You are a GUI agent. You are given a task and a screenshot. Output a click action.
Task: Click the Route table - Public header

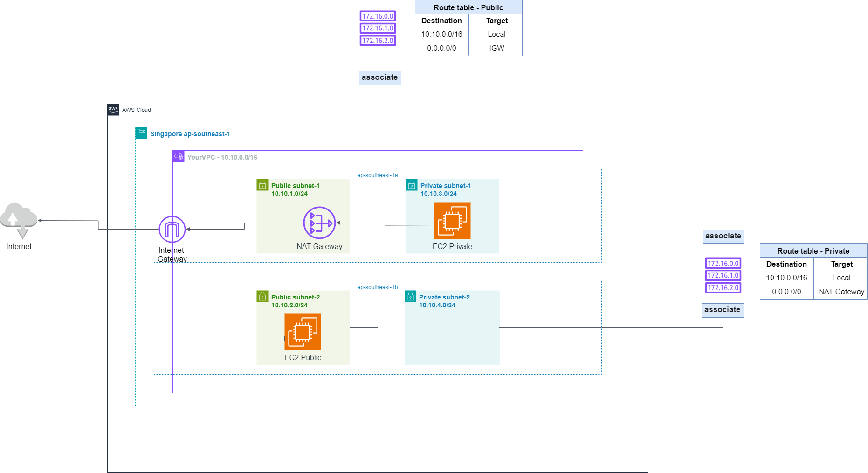tap(468, 7)
